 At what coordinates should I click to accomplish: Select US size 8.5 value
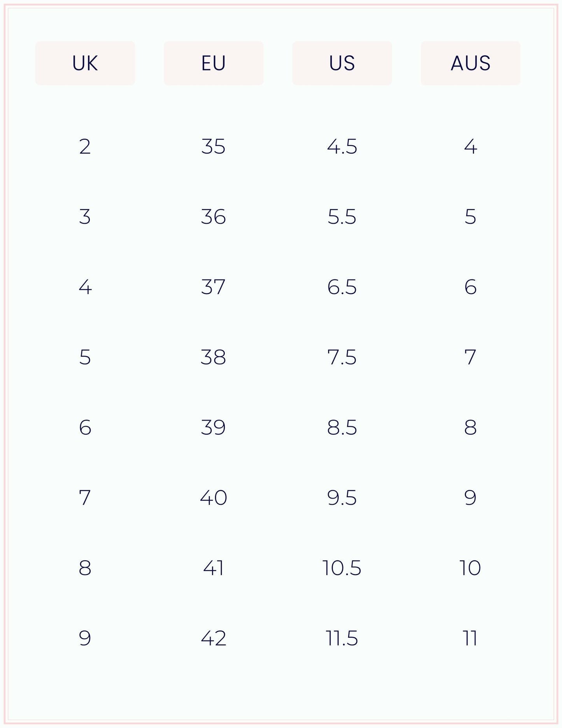(x=342, y=428)
